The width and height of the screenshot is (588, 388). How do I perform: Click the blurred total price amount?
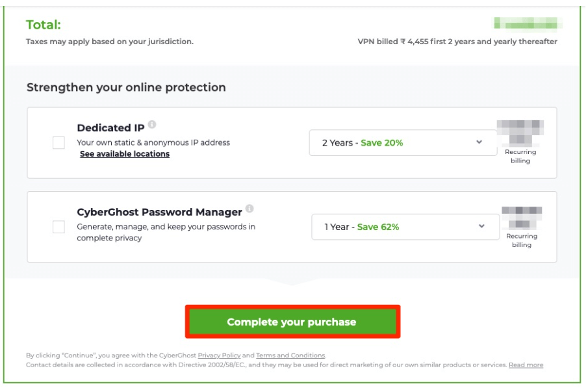(x=528, y=23)
